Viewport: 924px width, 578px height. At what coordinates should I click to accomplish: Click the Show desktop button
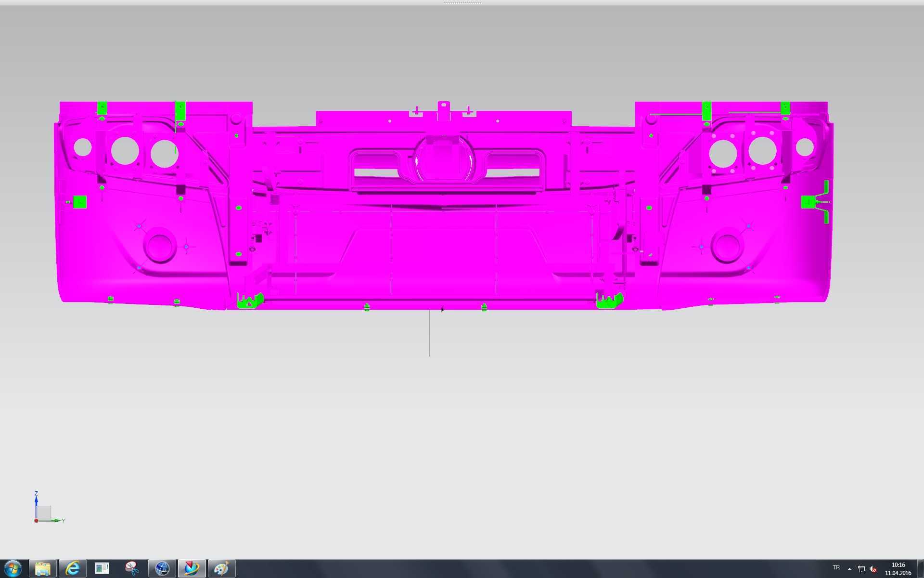(x=920, y=569)
